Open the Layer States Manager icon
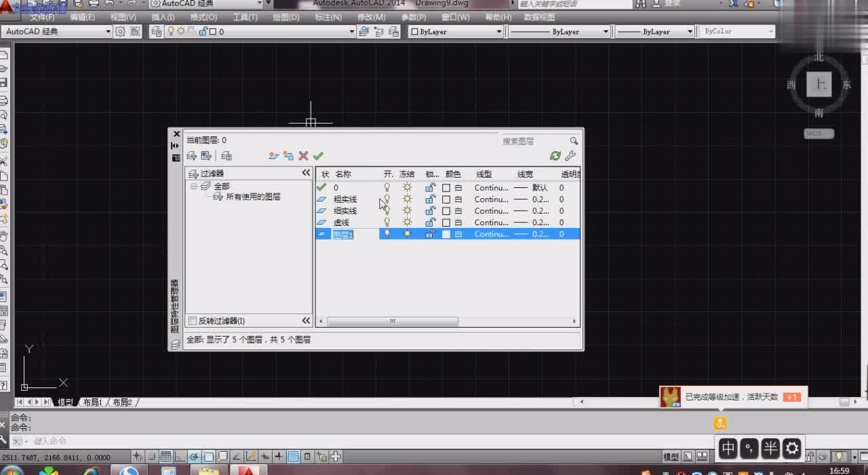Viewport: 868px width, 475px height. pyautogui.click(x=226, y=156)
